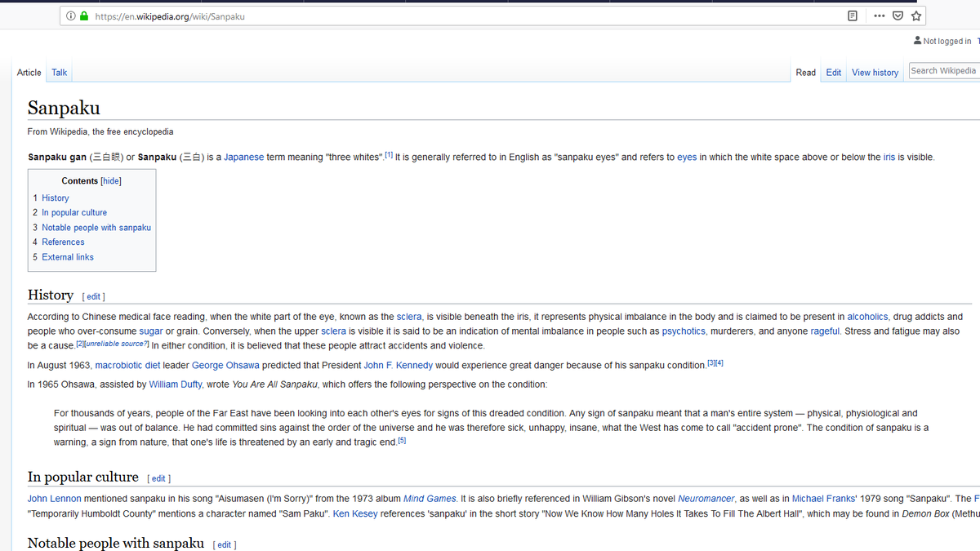Follow the sugar link

pyautogui.click(x=151, y=331)
